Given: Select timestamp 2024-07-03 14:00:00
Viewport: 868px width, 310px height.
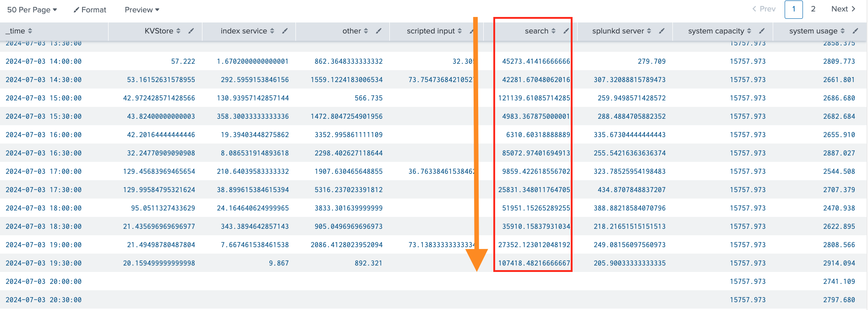Looking at the screenshot, I should [x=44, y=61].
